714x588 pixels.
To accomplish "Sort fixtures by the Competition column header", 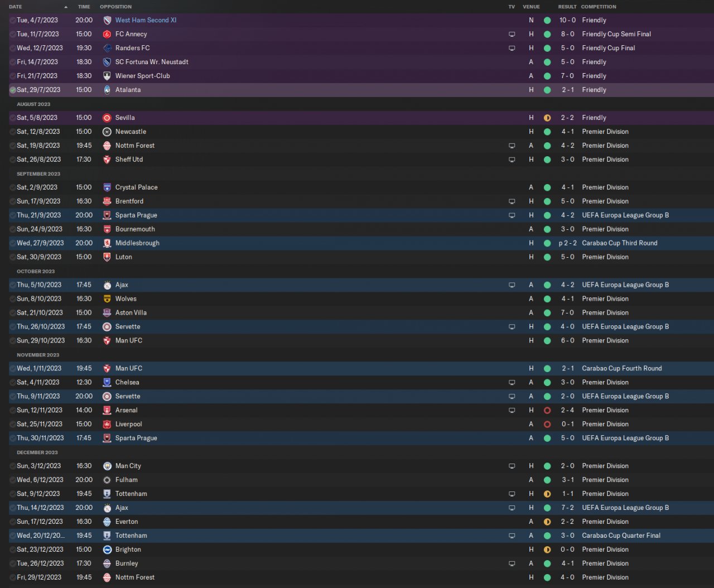I will 599,7.
